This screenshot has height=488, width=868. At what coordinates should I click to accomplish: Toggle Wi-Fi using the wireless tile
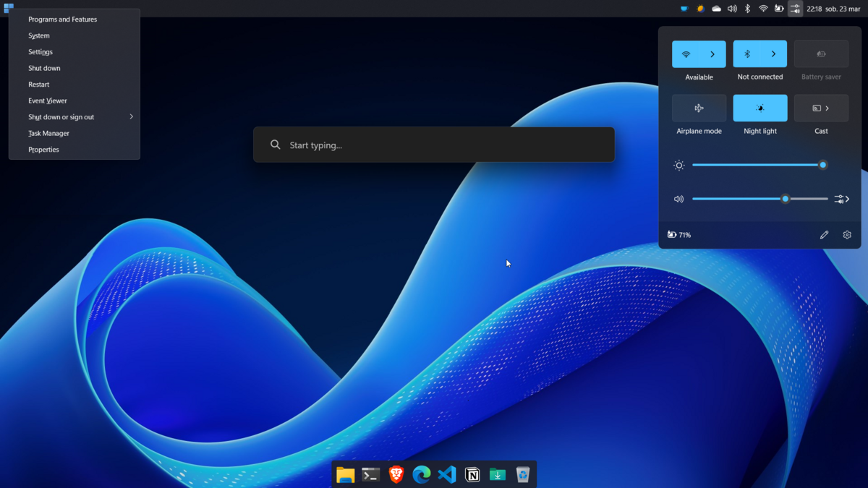point(686,54)
